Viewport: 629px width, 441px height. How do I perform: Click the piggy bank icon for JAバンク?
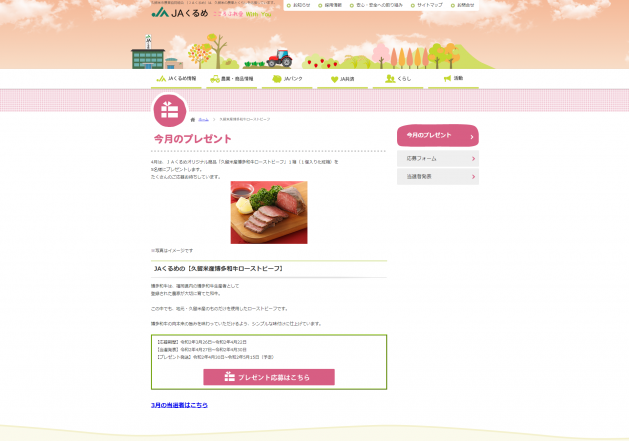[x=277, y=79]
